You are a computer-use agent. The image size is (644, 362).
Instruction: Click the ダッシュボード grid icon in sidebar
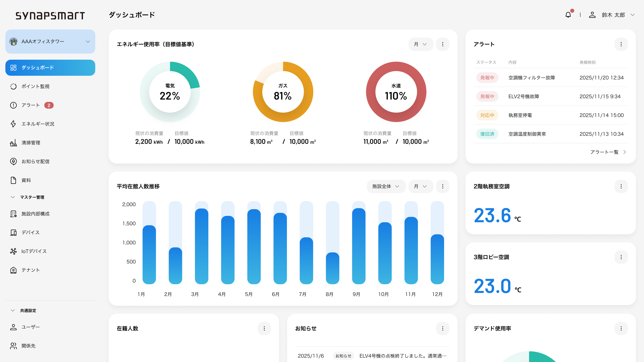point(13,68)
